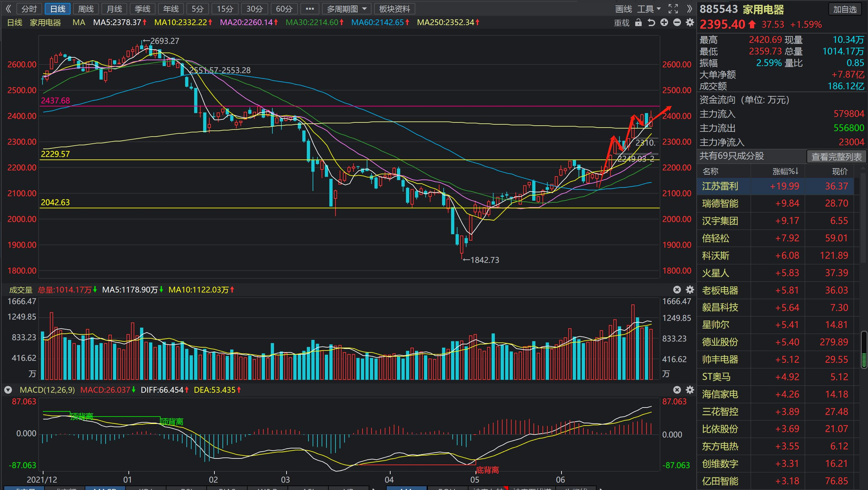The width and height of the screenshot is (868, 490).
Task: Go back with the left double chevron
Action: click(x=9, y=9)
